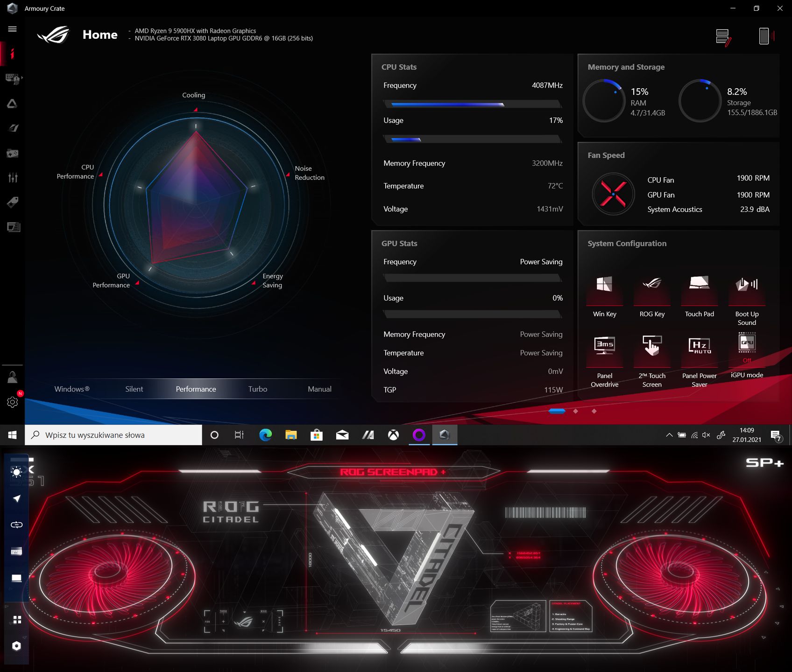The image size is (792, 672).
Task: Open the Device keyboard icon in sidebar
Action: (x=13, y=78)
